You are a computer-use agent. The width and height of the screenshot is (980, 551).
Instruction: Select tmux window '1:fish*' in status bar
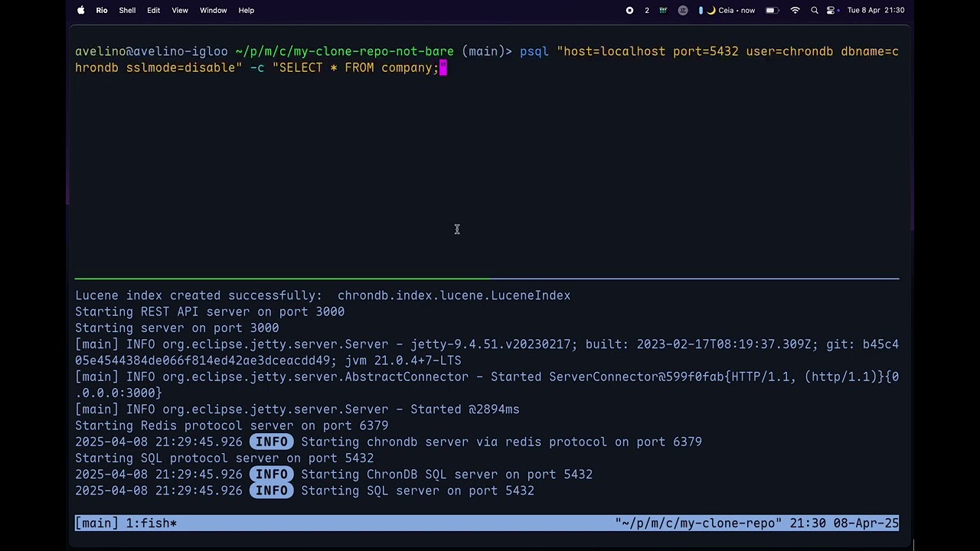click(x=152, y=523)
